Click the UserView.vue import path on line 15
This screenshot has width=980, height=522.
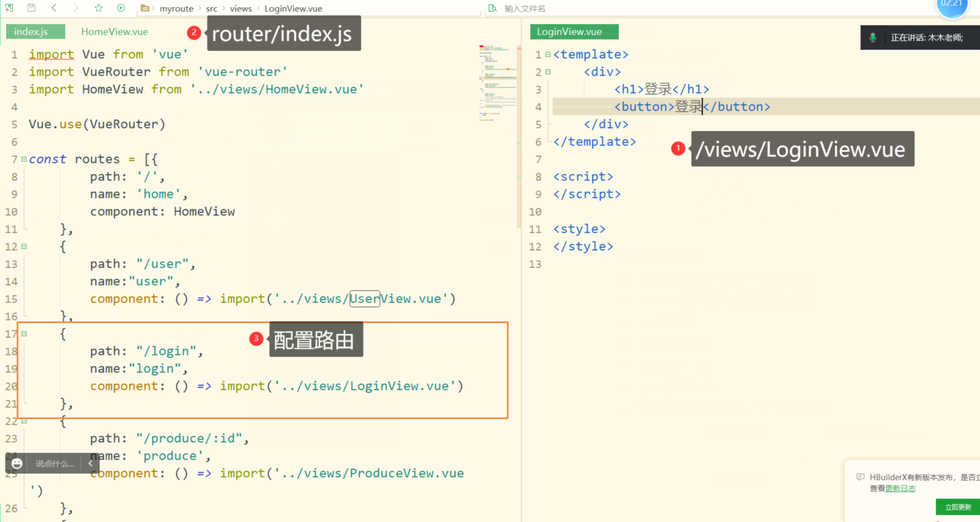click(361, 299)
